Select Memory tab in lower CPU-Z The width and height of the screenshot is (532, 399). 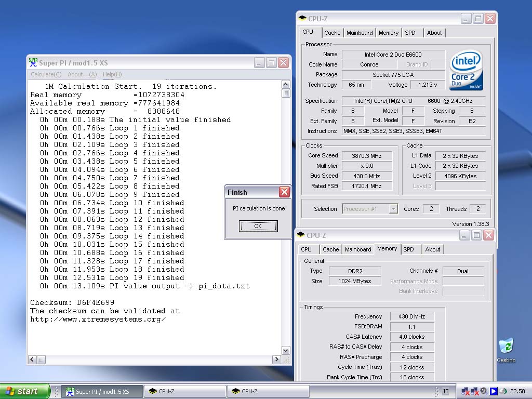pyautogui.click(x=387, y=248)
